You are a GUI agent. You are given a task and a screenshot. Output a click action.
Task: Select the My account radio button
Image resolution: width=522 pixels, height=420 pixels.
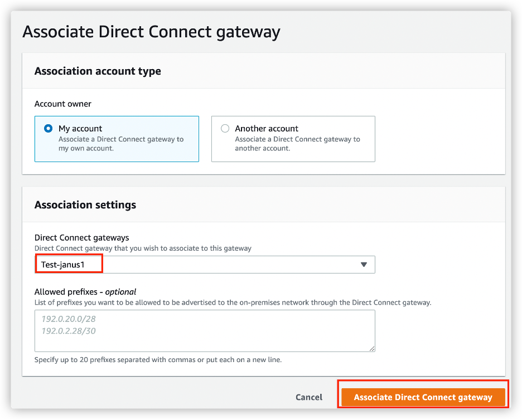[x=49, y=128]
